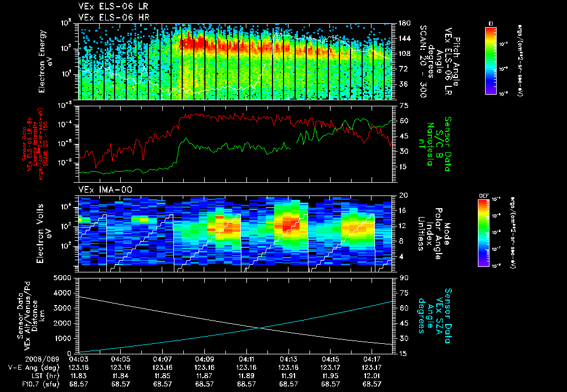
Task: Click the 'V-E Ang (deg)' row label
Action: (x=34, y=368)
